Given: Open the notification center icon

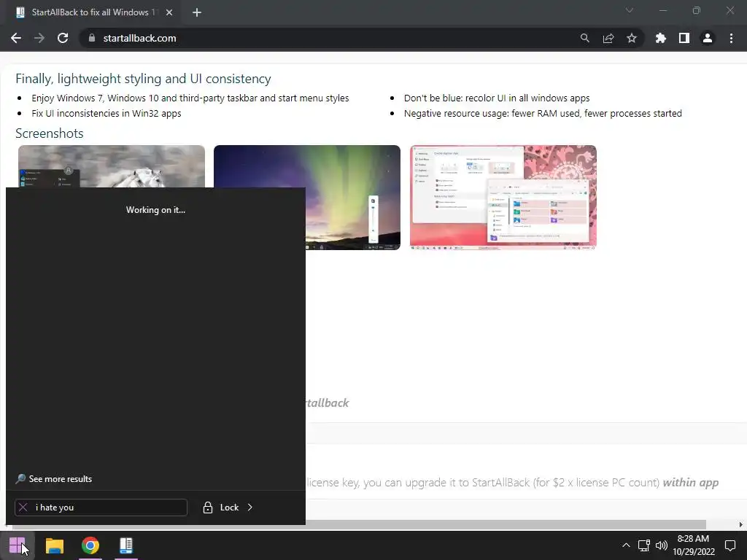Looking at the screenshot, I should point(730,545).
